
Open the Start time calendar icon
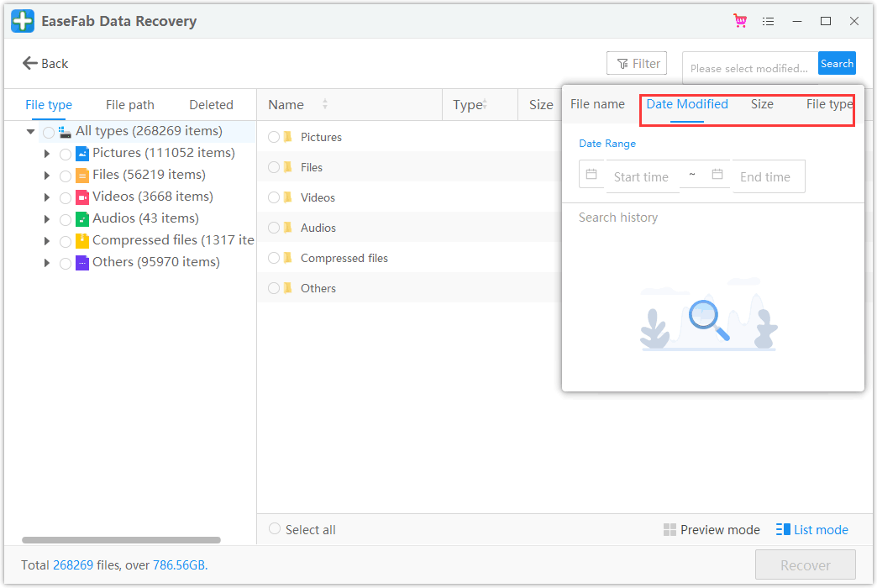pyautogui.click(x=591, y=174)
